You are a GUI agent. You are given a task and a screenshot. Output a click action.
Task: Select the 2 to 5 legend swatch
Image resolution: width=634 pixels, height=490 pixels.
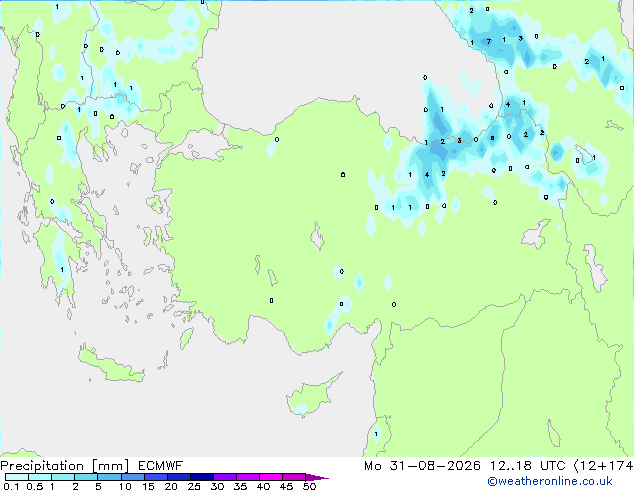(x=86, y=477)
